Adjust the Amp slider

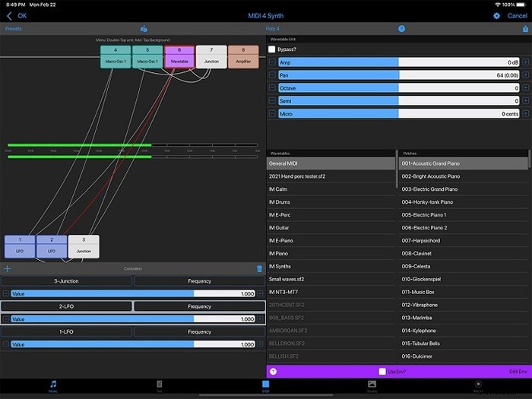coord(399,62)
